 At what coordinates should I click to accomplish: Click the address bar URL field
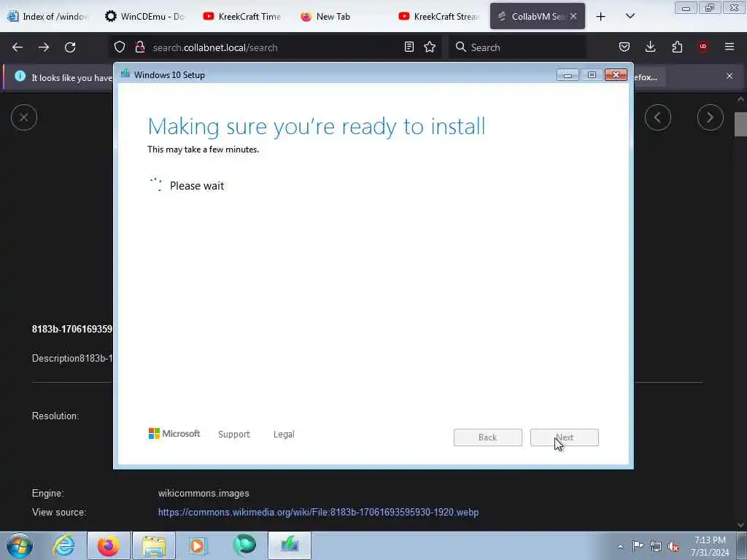[274, 47]
